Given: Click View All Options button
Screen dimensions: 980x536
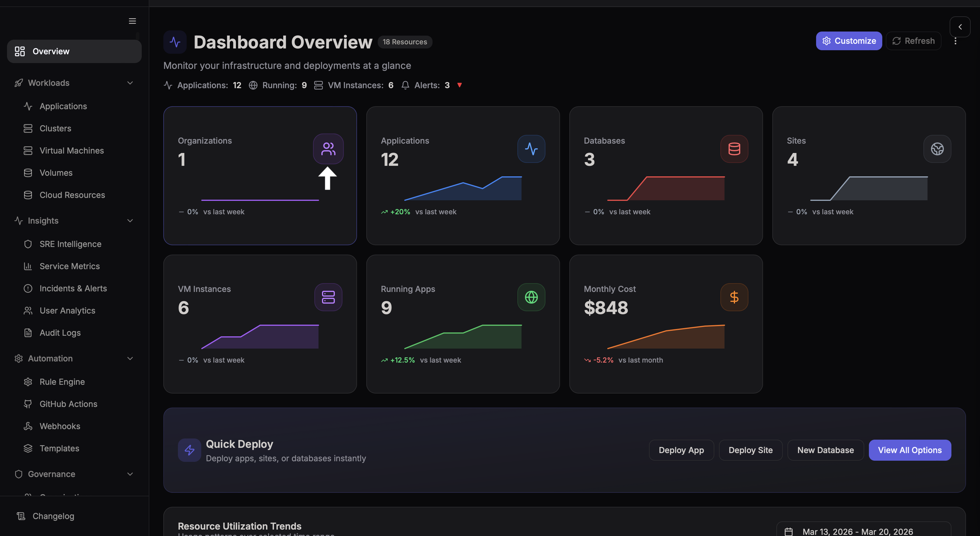Looking at the screenshot, I should (910, 450).
